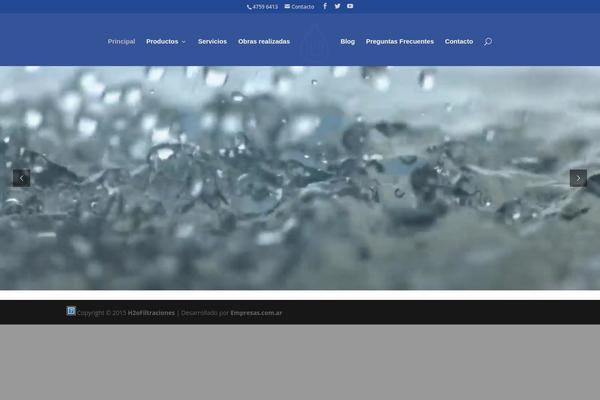Image resolution: width=600 pixels, height=400 pixels.
Task: Open the Obras realizadas menu item
Action: coord(264,41)
